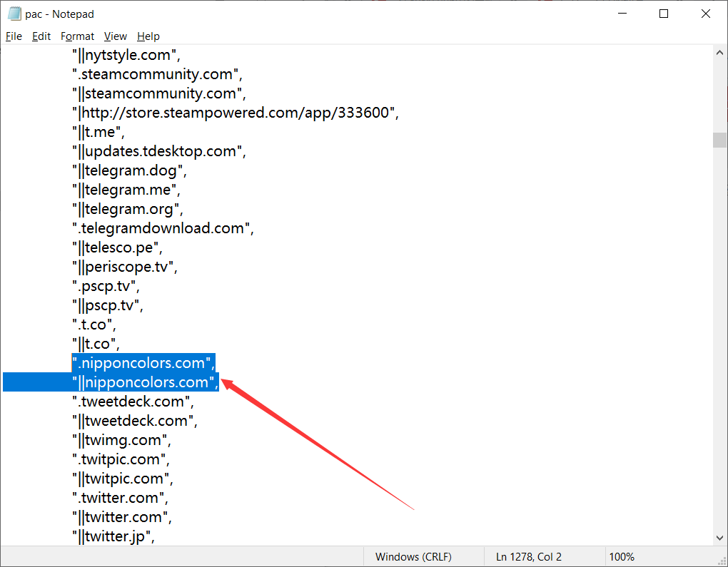
Task: Click the line "||t.me"
Action: tap(98, 132)
